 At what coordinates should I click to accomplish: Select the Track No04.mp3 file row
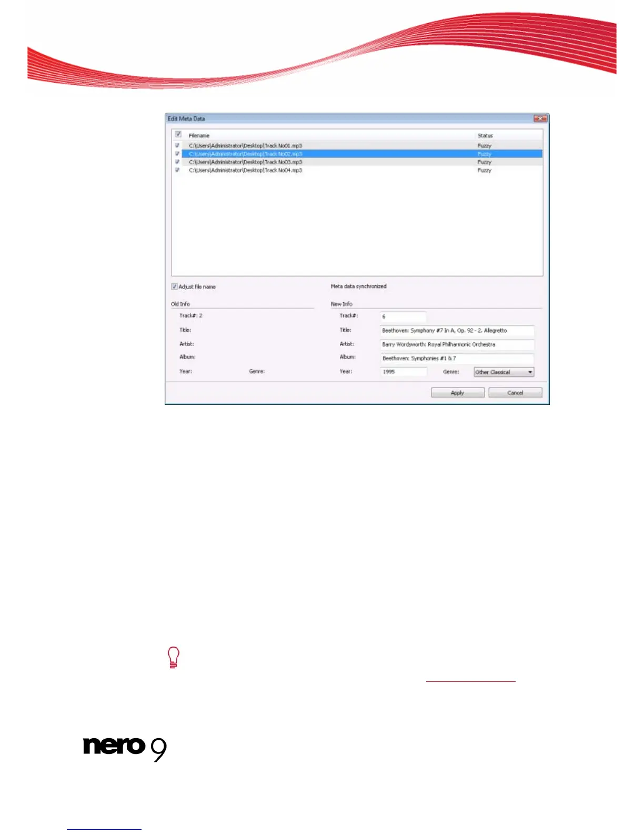click(358, 170)
